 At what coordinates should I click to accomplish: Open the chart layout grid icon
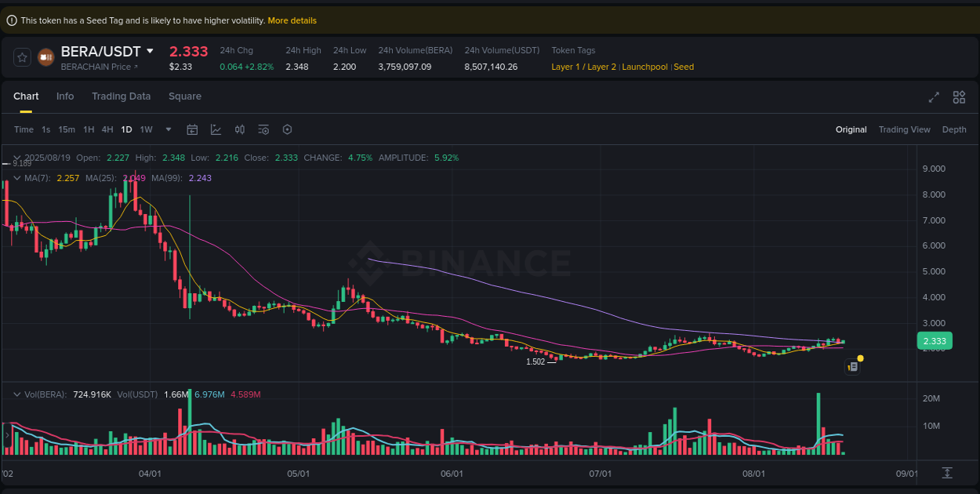tap(959, 97)
